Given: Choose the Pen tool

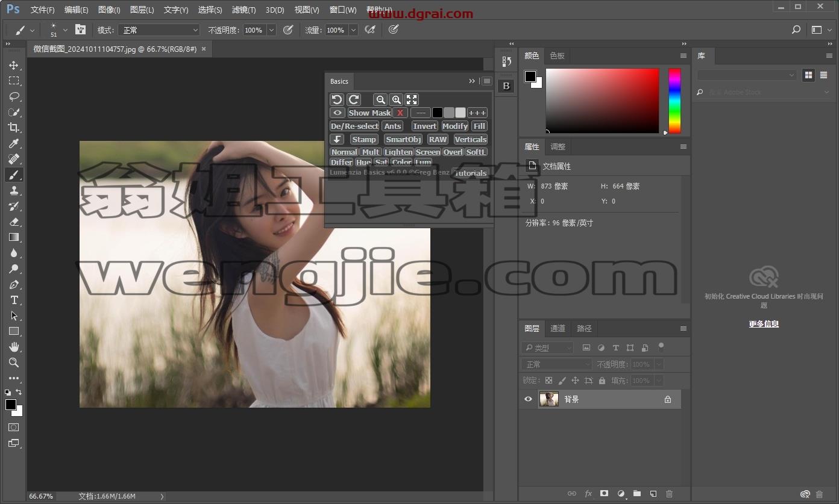Looking at the screenshot, I should point(14,284).
